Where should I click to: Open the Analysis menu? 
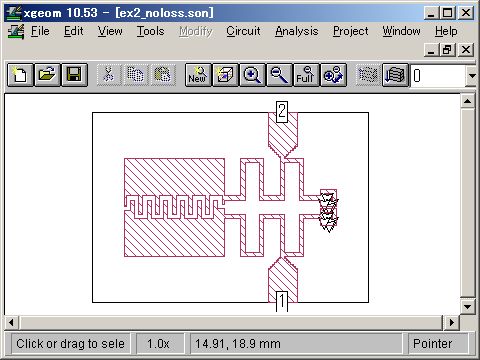pyautogui.click(x=297, y=31)
